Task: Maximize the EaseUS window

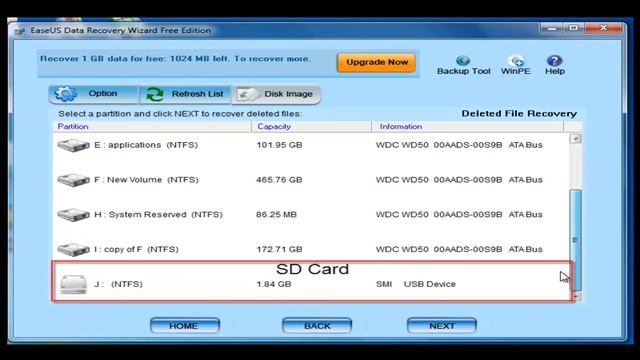Action: (x=573, y=28)
